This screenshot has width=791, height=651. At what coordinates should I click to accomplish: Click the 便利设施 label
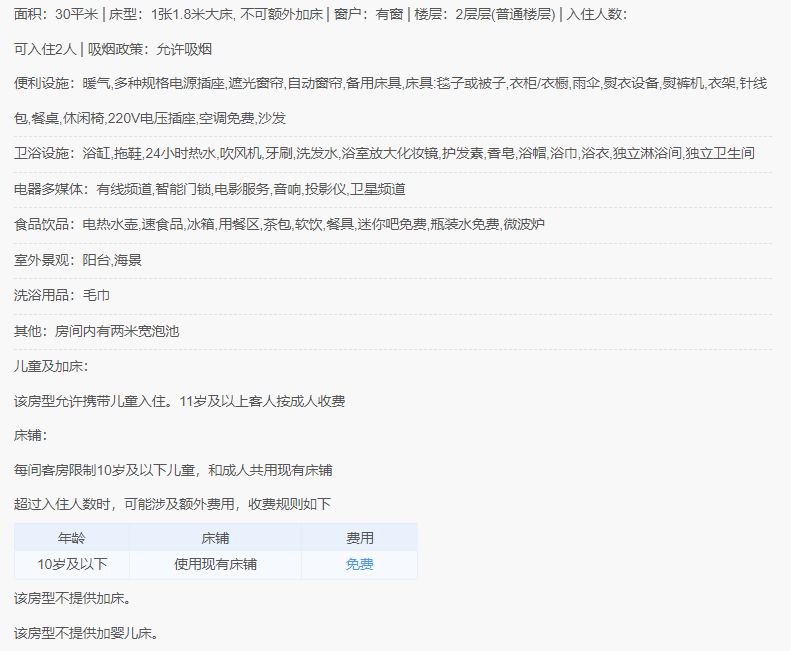tap(41, 83)
